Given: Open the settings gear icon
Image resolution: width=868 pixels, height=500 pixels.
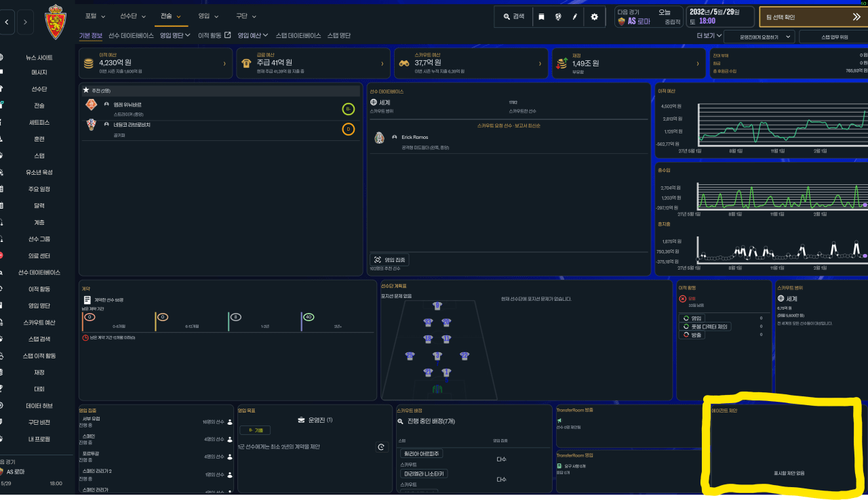Looking at the screenshot, I should (x=594, y=17).
